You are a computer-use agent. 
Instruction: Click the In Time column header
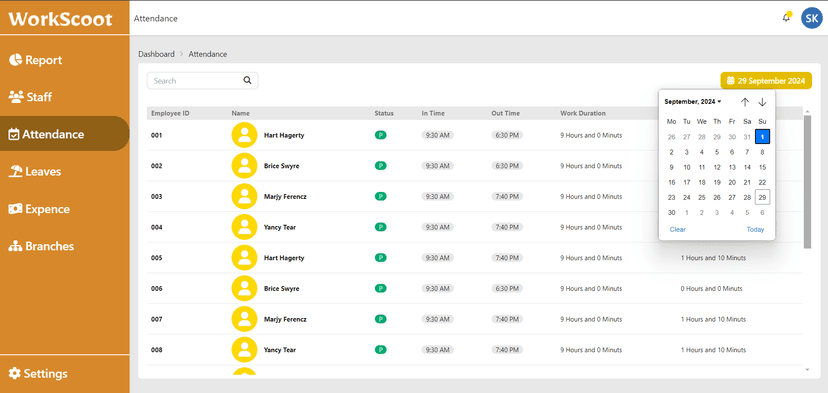[x=433, y=113]
